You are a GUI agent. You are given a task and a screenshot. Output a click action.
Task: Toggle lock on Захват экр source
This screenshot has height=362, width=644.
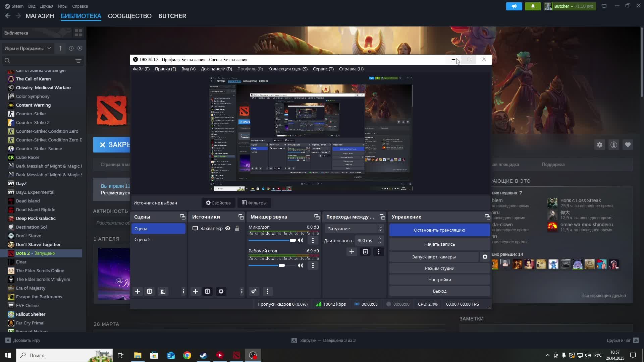coord(237,229)
